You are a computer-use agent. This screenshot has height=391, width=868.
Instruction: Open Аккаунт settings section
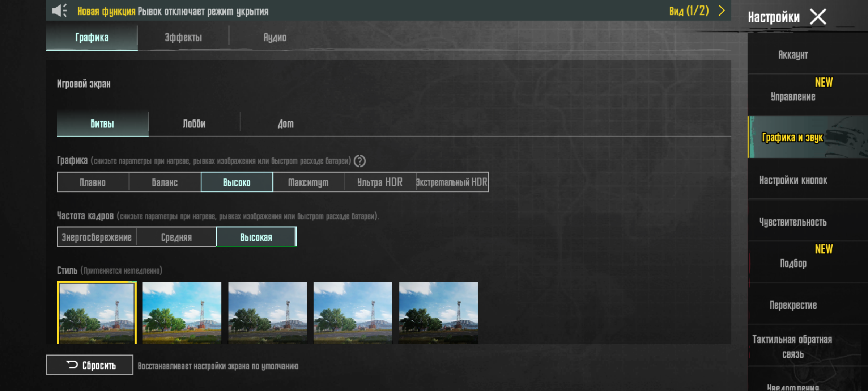(x=793, y=55)
